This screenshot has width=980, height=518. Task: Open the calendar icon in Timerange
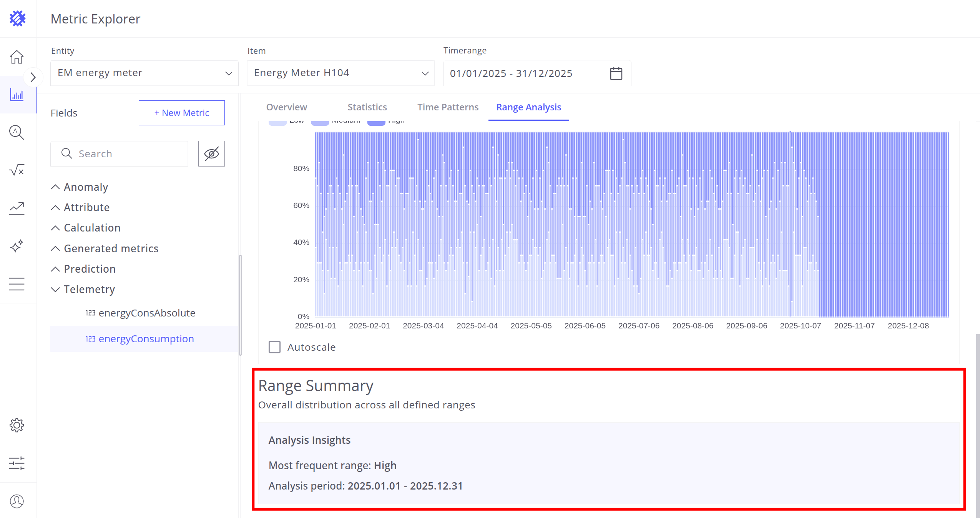pos(616,73)
